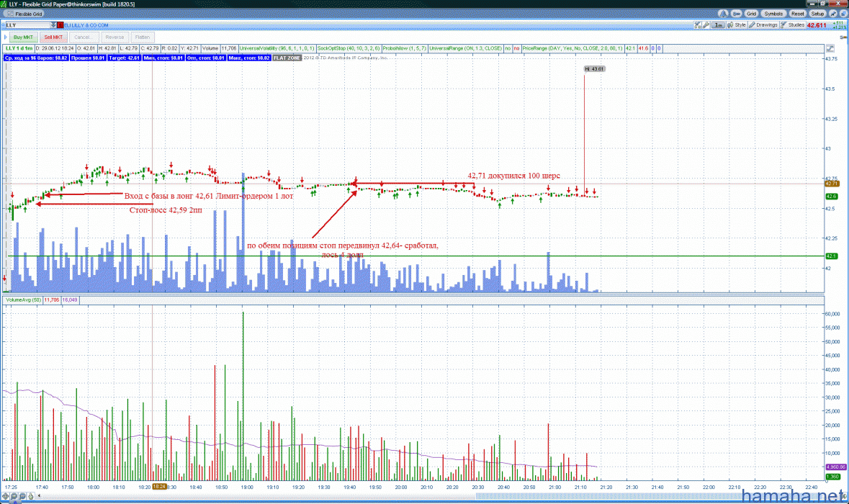Open chart Style settings
Image resolution: width=849 pixels, height=504 pixels.
coord(737,25)
